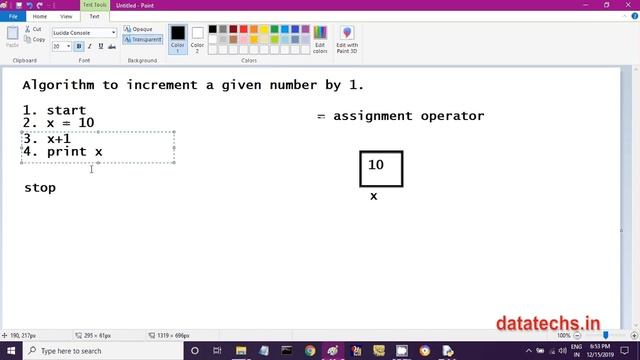Open Cortana circle icon on taskbar
Screen dimensions: 640x360
195,351
